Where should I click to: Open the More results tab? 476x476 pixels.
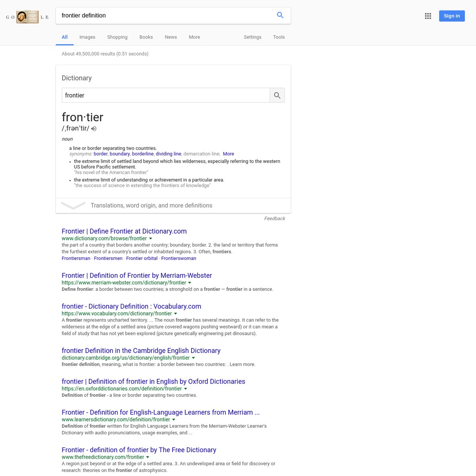tap(194, 37)
